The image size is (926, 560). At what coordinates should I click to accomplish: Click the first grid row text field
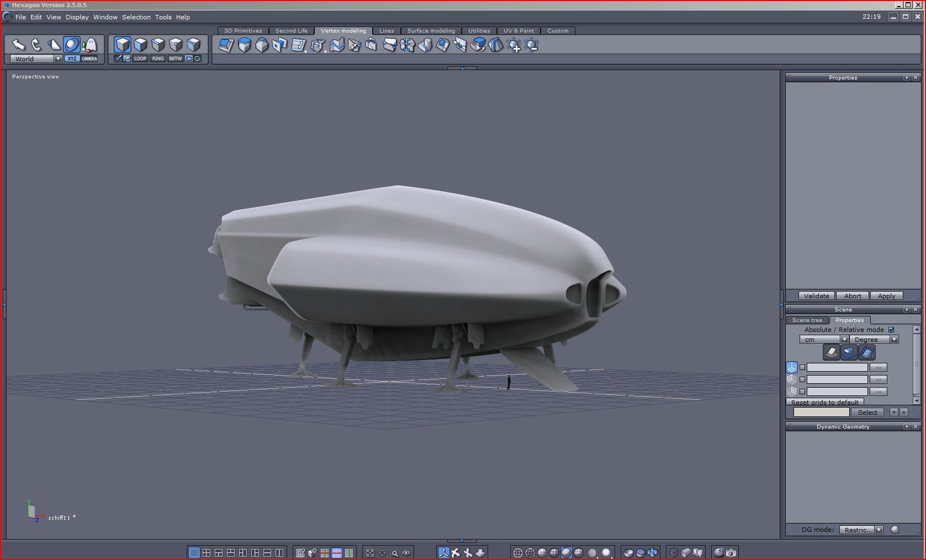click(837, 367)
